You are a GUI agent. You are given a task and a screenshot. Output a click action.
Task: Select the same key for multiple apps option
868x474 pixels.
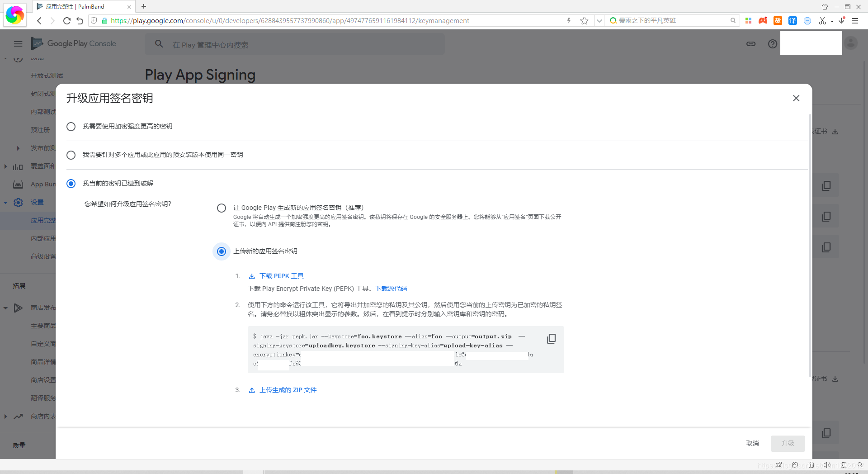[71, 155]
